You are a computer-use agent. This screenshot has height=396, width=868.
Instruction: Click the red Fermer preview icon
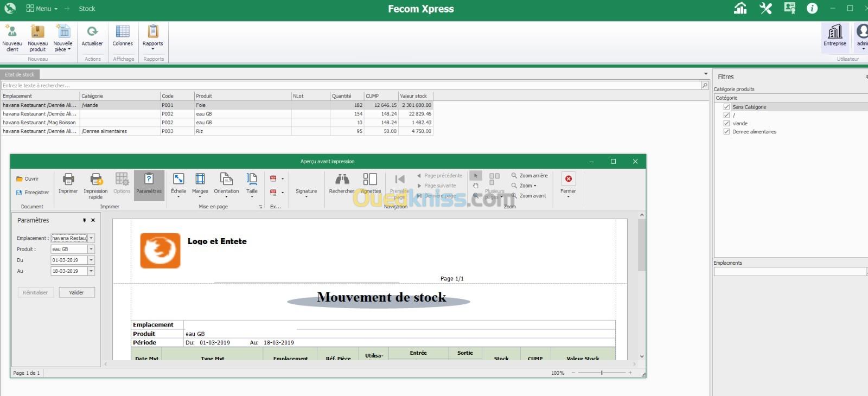568,178
